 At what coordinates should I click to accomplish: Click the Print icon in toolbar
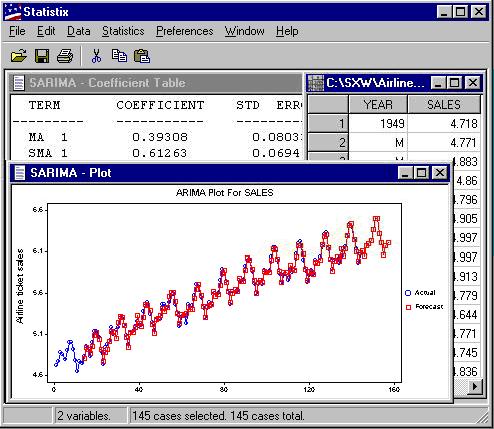pos(65,56)
